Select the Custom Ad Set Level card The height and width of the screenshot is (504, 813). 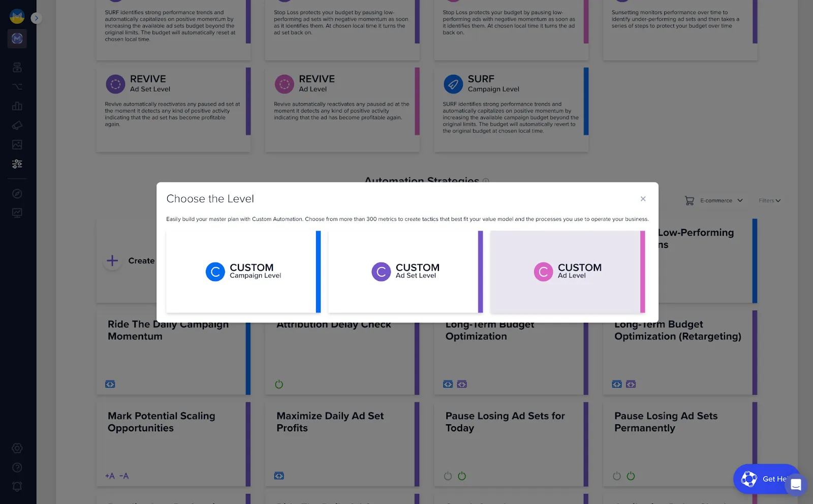[x=405, y=272]
